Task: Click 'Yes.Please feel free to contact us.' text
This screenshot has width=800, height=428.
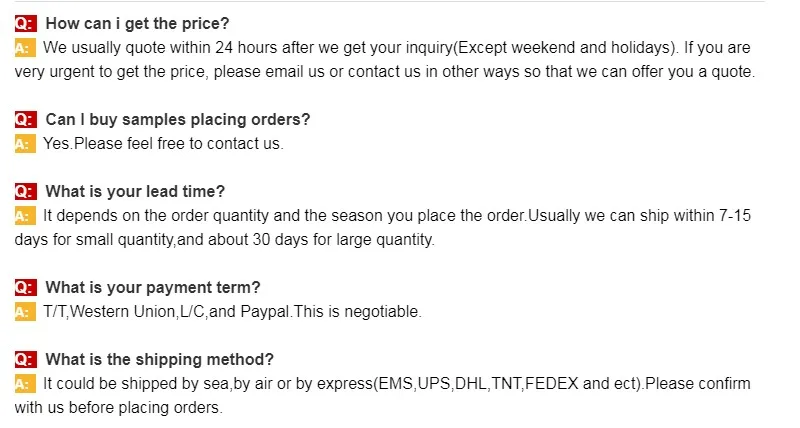Action: (163, 143)
